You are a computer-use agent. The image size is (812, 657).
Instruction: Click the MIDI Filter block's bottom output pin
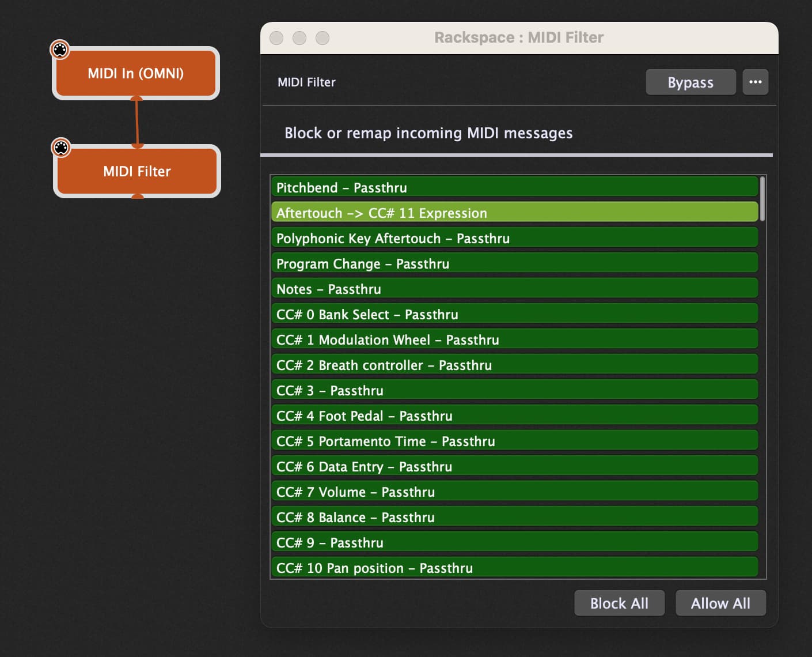pos(137,197)
